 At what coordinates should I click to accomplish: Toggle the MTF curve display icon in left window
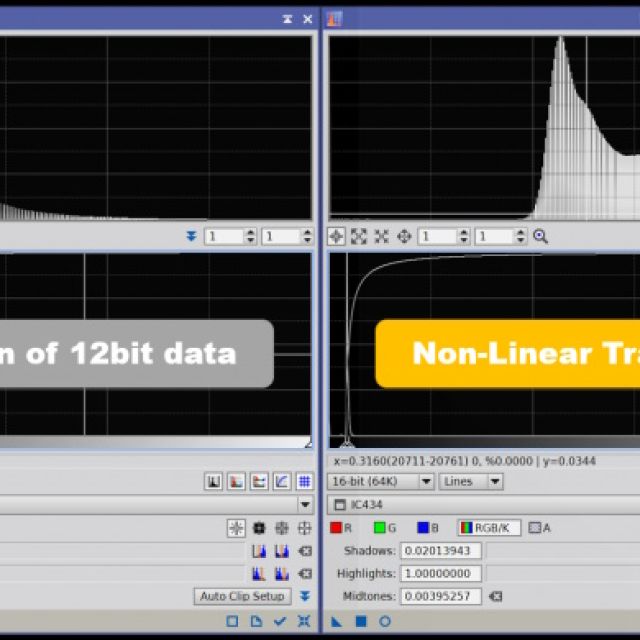[282, 482]
